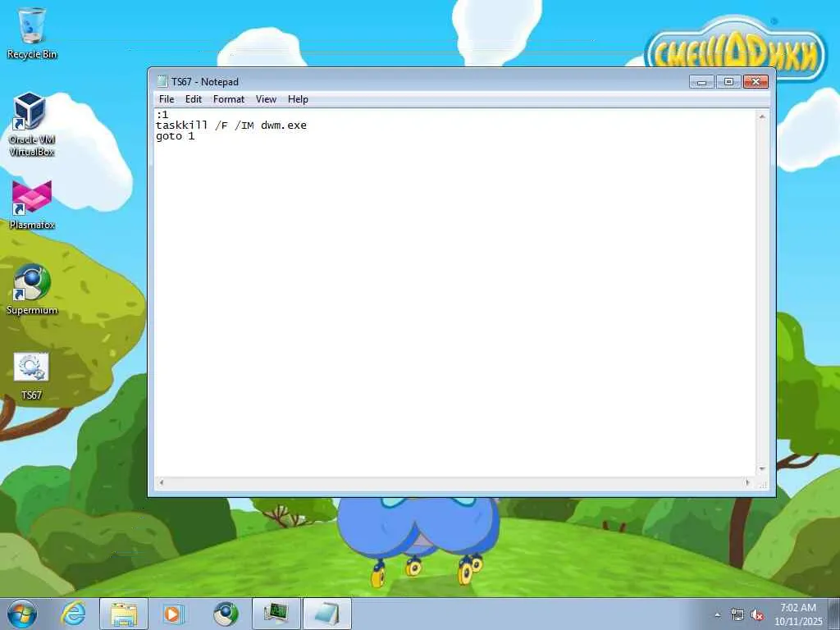Click the 'TS67 - Notepad' title bar text
Image resolution: width=840 pixels, height=630 pixels.
[x=204, y=82]
